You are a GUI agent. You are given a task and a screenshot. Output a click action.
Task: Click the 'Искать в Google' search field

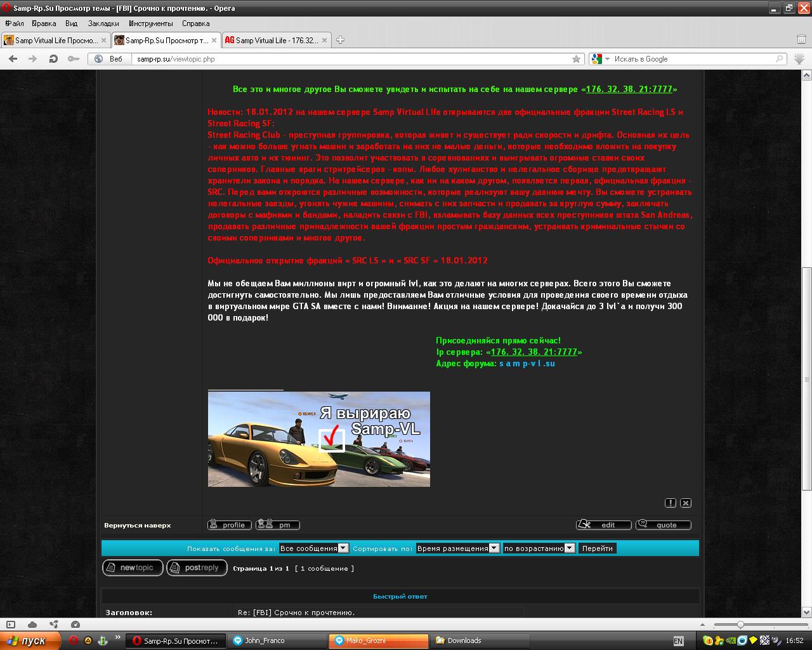click(x=693, y=58)
